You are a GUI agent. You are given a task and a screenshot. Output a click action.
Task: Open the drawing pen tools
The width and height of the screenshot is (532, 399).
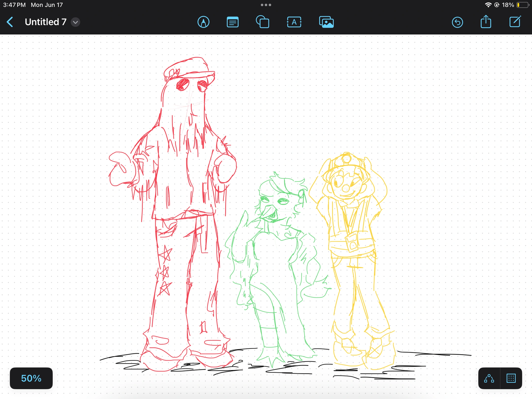coord(203,22)
